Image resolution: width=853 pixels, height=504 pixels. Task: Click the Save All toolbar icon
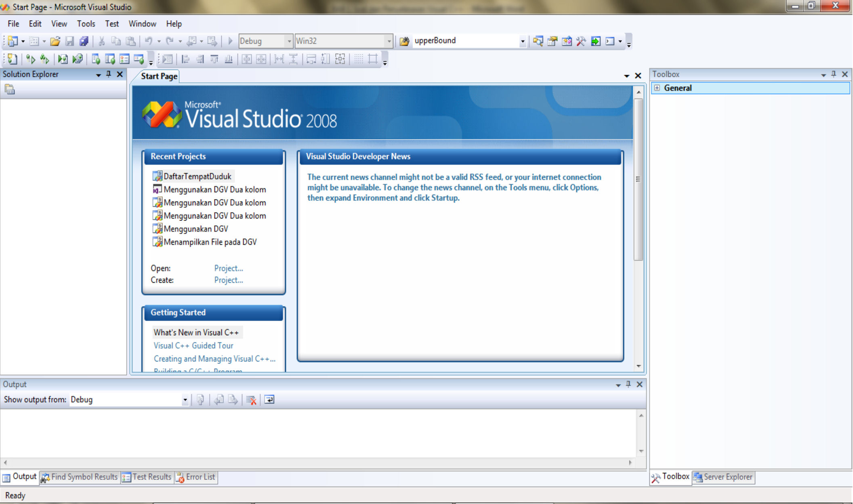pyautogui.click(x=84, y=41)
